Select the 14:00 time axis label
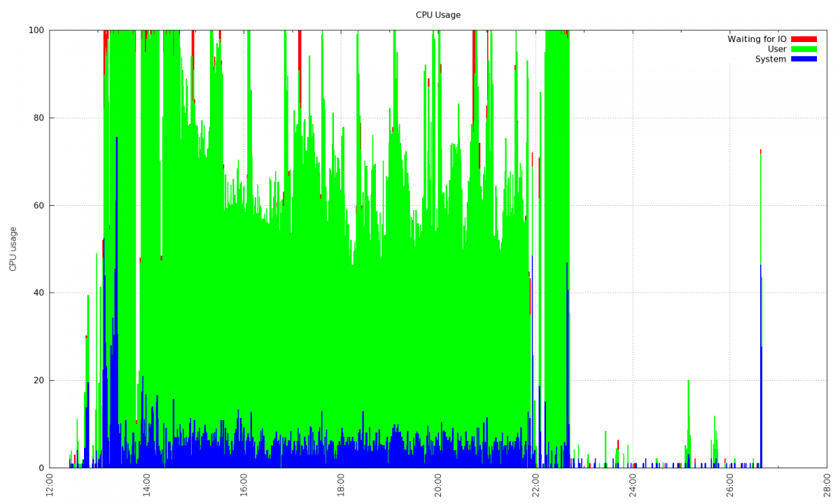The width and height of the screenshot is (840, 504). pyautogui.click(x=147, y=485)
